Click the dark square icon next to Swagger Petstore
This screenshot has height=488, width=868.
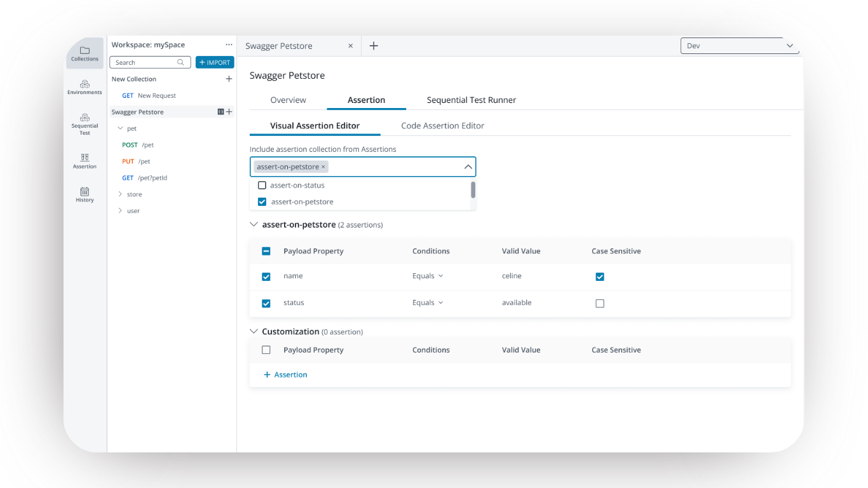(x=220, y=112)
